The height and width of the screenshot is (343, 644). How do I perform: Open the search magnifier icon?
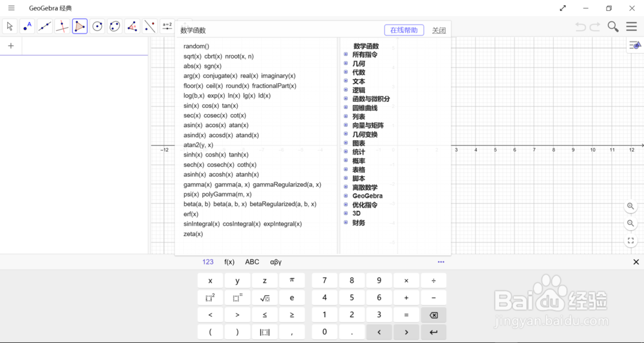(613, 26)
